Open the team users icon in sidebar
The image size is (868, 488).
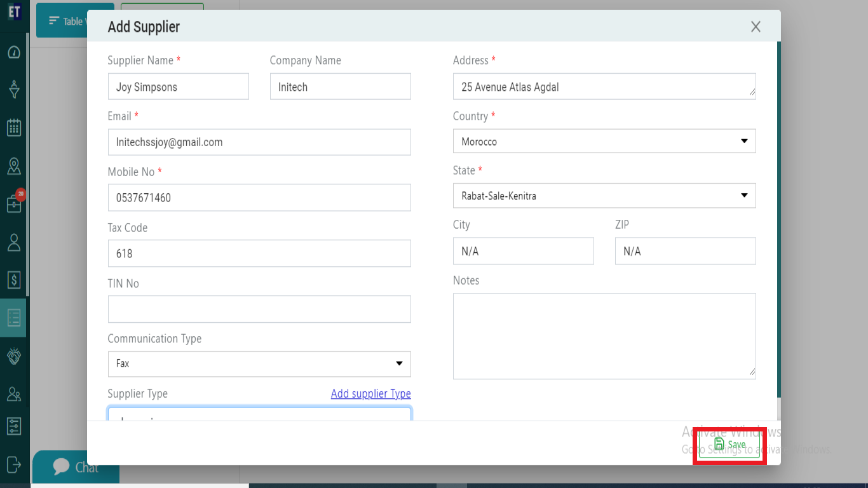14,394
